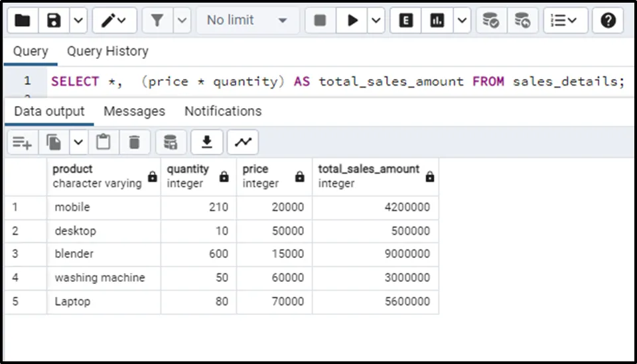
Task: Click the Save File disk icon
Action: pos(54,21)
